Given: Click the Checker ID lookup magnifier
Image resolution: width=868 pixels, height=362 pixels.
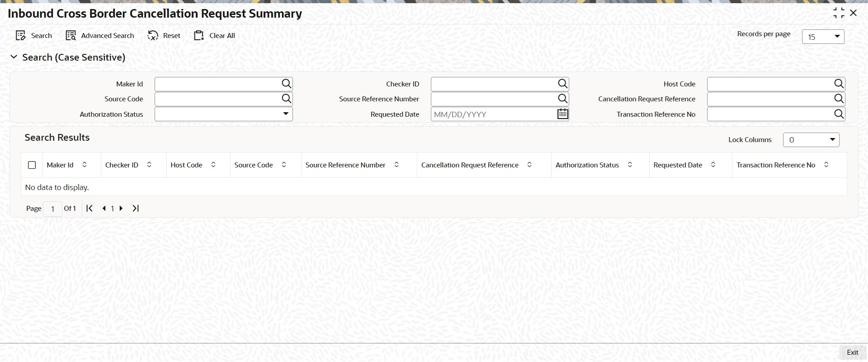Looking at the screenshot, I should coord(562,84).
